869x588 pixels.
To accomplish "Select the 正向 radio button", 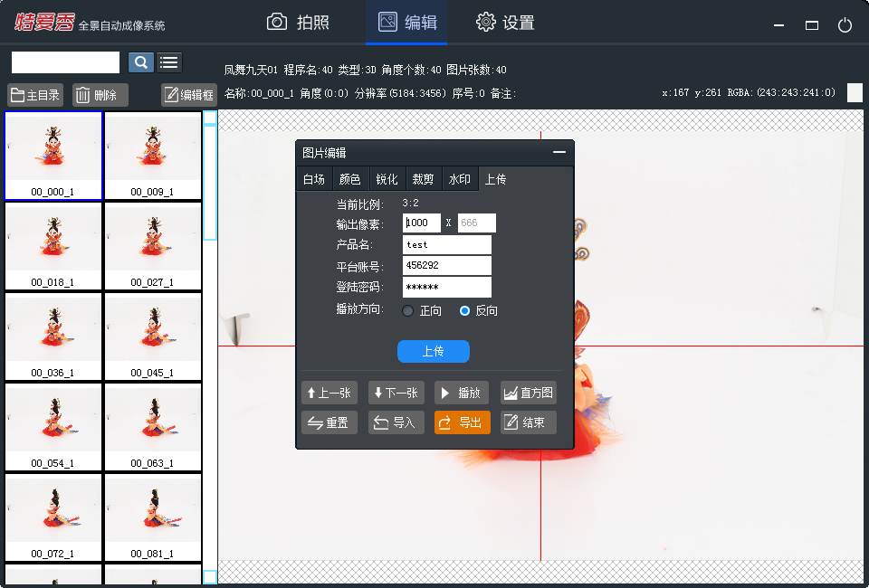I will 408,310.
